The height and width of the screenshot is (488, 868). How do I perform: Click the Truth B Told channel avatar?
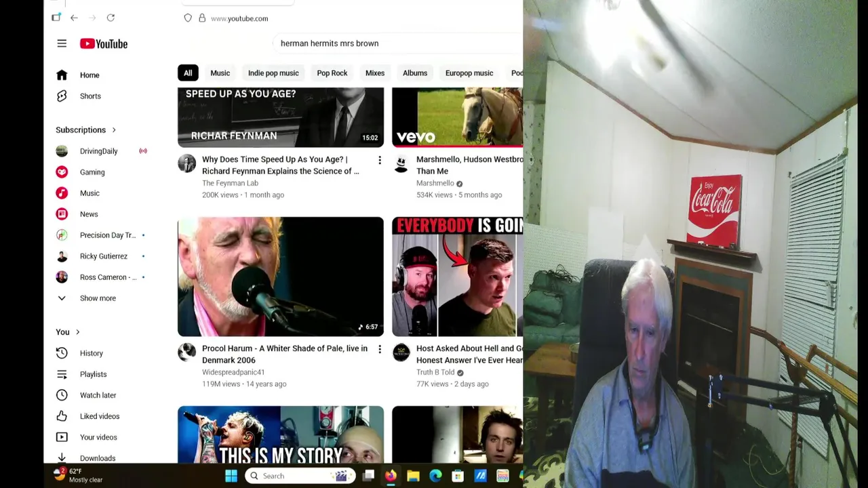401,352
